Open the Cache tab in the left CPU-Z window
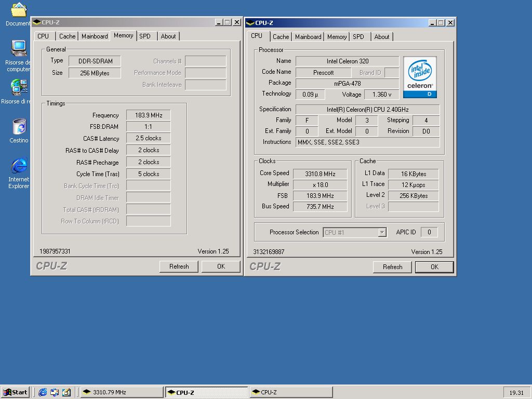This screenshot has height=399, width=532. point(67,36)
